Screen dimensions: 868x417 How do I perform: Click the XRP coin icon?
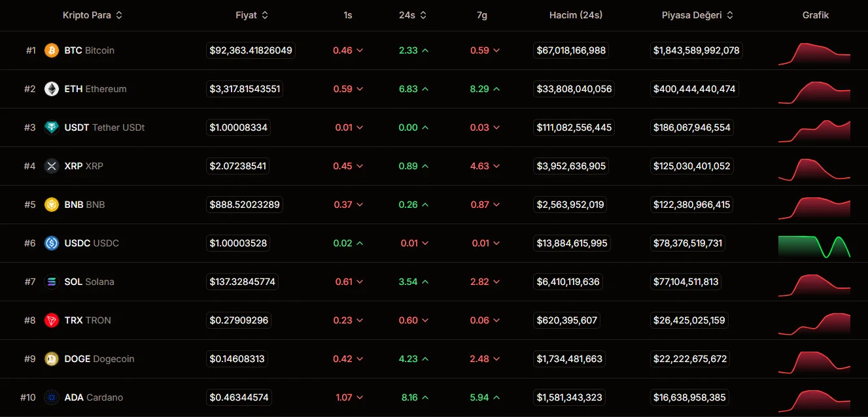click(52, 166)
